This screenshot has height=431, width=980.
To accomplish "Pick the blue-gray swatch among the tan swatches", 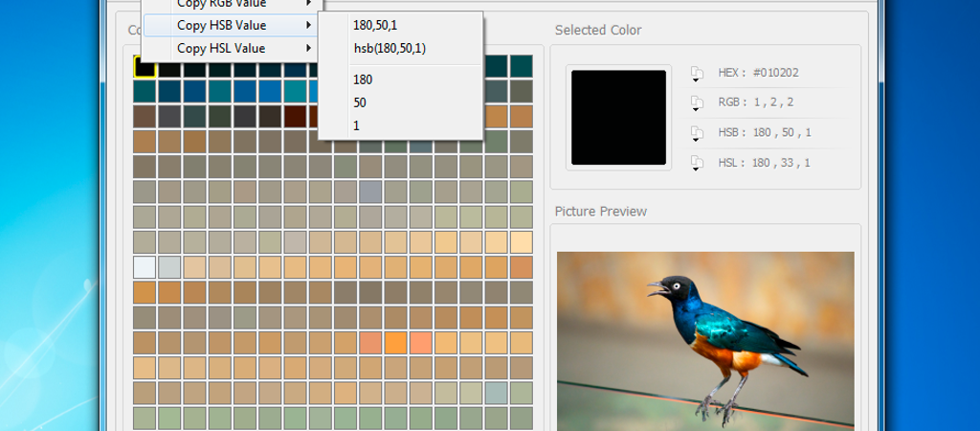I will pyautogui.click(x=370, y=193).
